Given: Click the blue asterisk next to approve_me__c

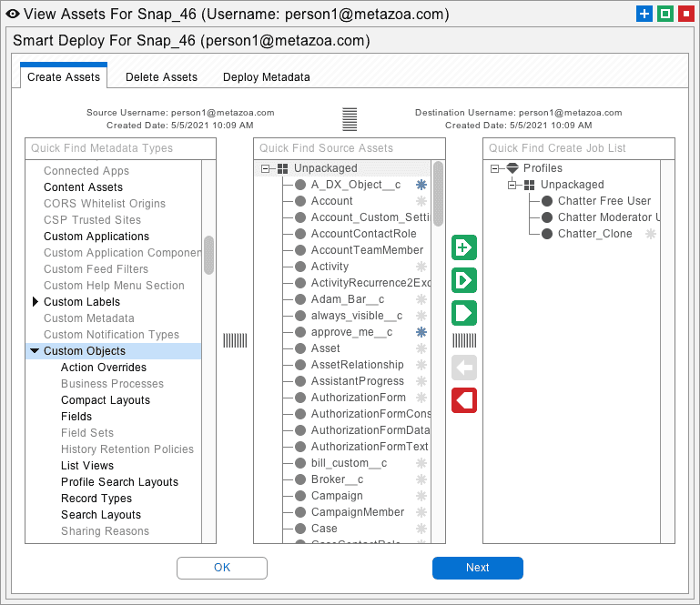Looking at the screenshot, I should (421, 332).
